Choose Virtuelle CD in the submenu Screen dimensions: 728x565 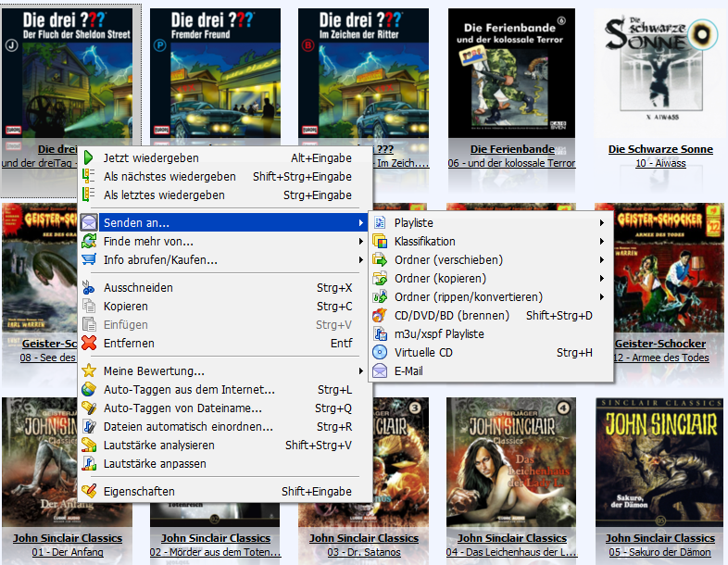[x=490, y=352]
